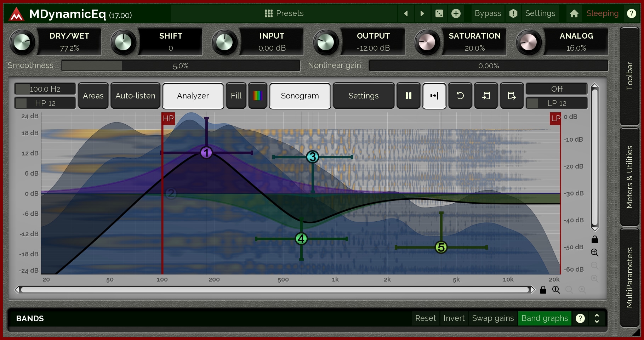The width and height of the screenshot is (644, 340).
Task: Open the LP 12 filter type selector
Action: 557,103
